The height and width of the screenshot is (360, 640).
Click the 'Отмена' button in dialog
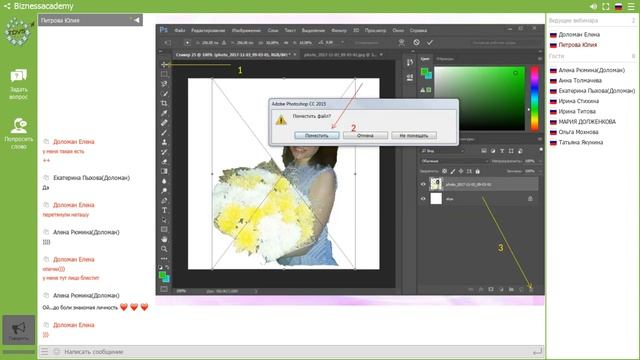365,136
